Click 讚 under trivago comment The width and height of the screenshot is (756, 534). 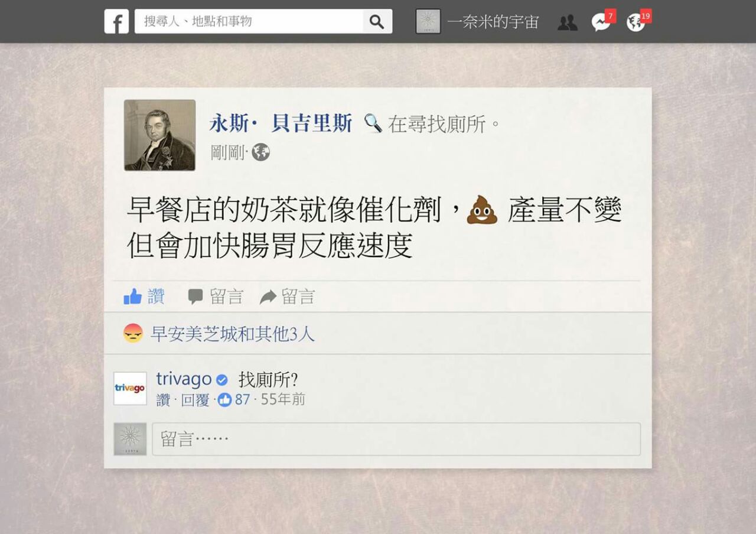[163, 400]
